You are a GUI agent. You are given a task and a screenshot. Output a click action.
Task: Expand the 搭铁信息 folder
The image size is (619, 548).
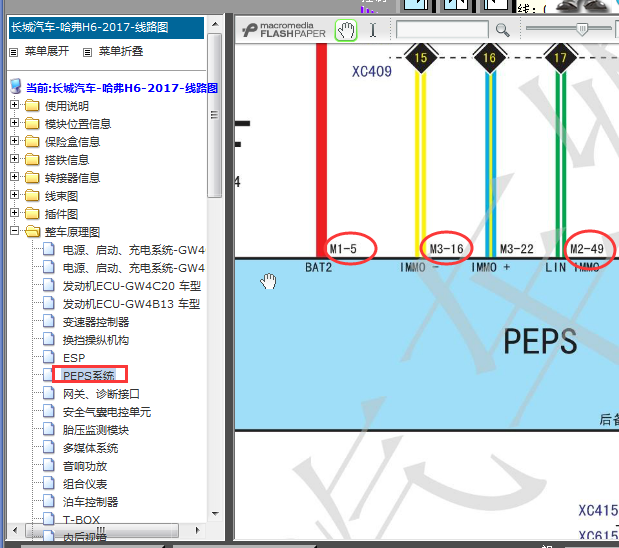[14, 159]
